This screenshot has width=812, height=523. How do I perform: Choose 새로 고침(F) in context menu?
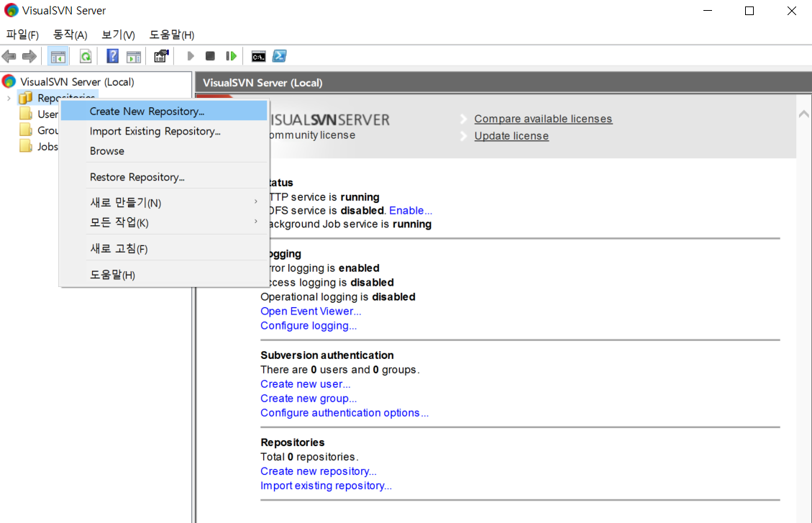coord(164,249)
